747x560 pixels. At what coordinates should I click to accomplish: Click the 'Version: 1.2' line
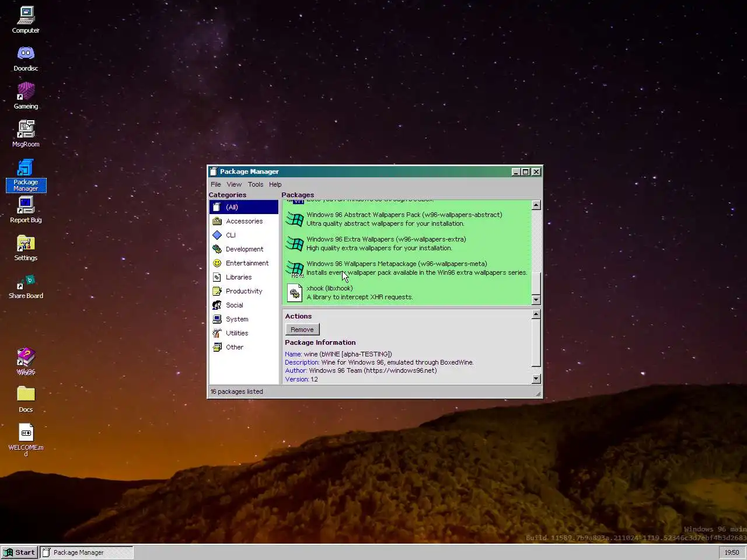coord(301,379)
